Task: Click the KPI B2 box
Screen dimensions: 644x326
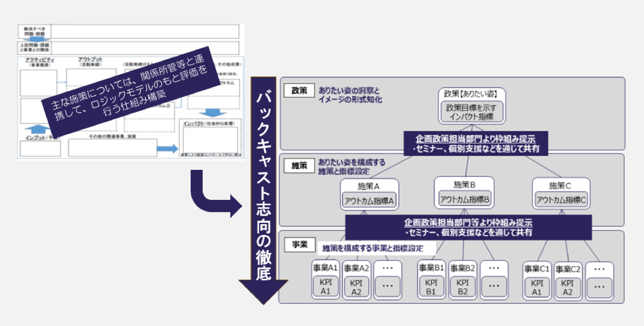Action: click(x=463, y=287)
